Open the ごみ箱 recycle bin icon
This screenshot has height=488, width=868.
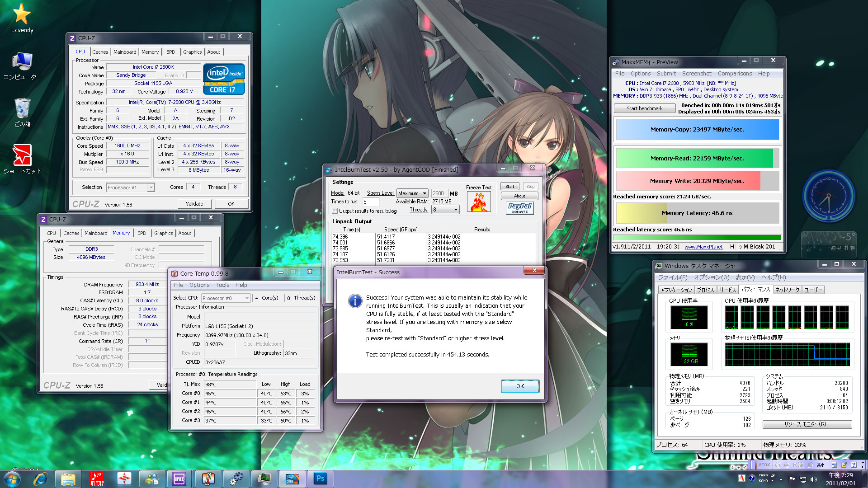22,113
